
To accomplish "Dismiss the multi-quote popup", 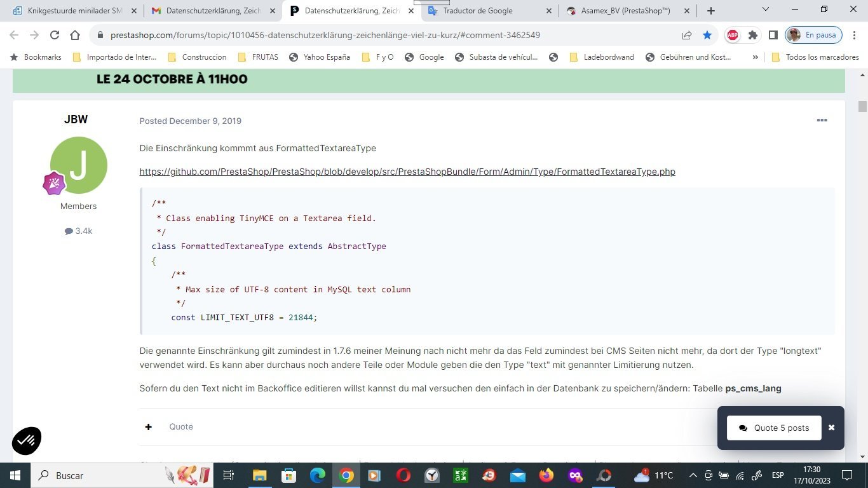I will [831, 428].
